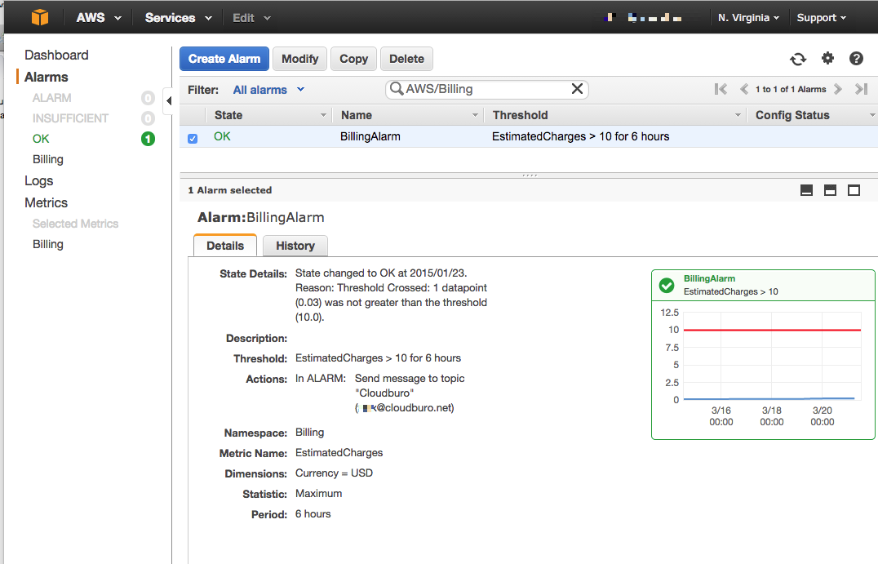Open settings gear icon
The height and width of the screenshot is (564, 878).
point(827,59)
